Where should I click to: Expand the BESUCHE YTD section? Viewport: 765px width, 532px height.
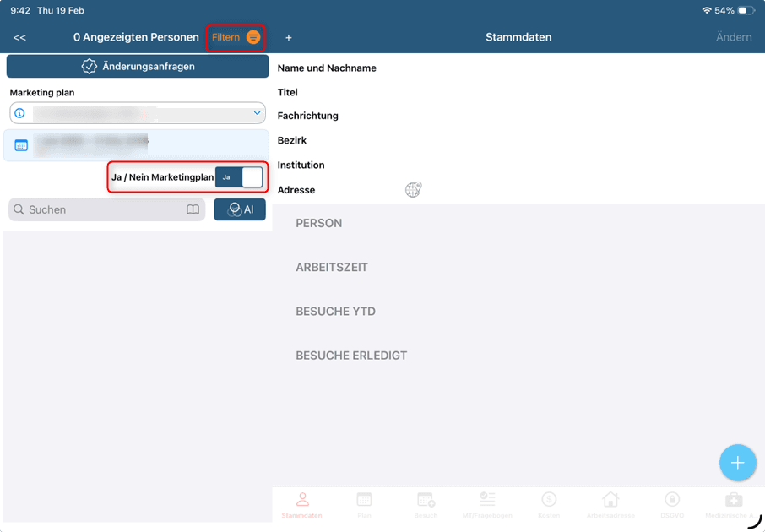coord(335,312)
